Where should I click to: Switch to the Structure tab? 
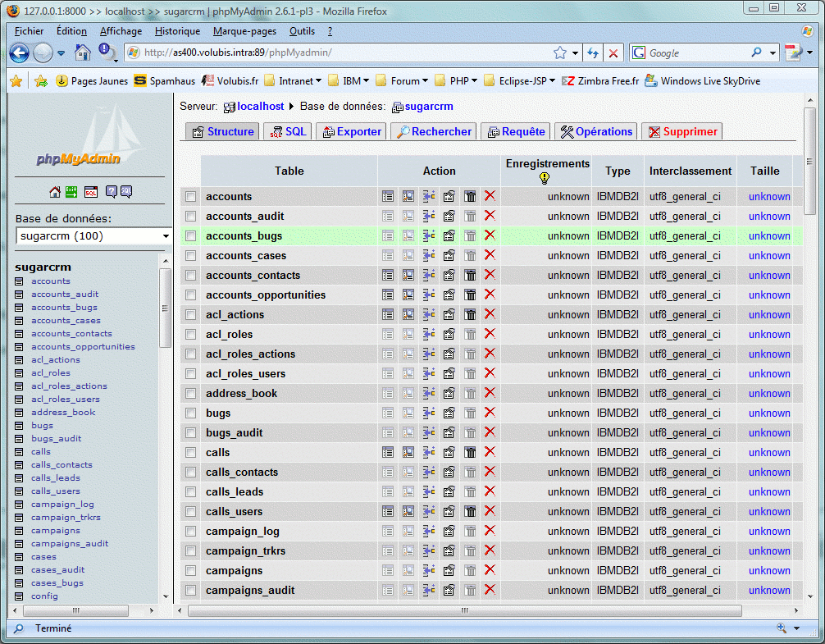pyautogui.click(x=223, y=131)
